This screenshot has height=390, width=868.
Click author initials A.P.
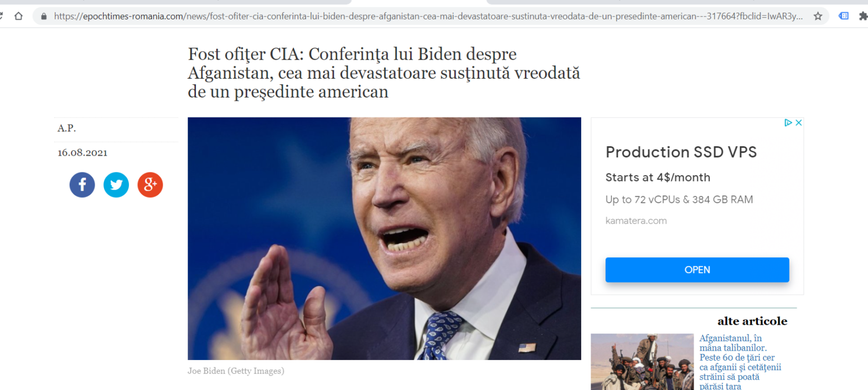click(67, 129)
